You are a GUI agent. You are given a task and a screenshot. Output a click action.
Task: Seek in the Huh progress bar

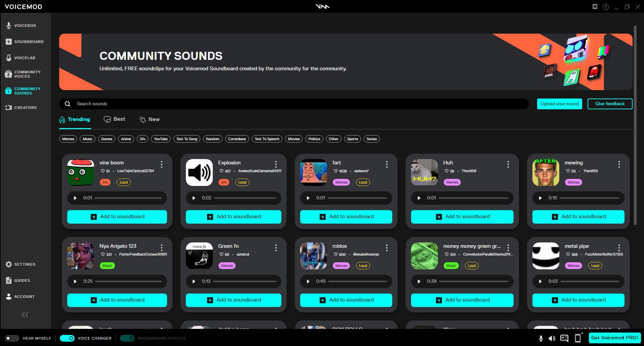(x=474, y=198)
